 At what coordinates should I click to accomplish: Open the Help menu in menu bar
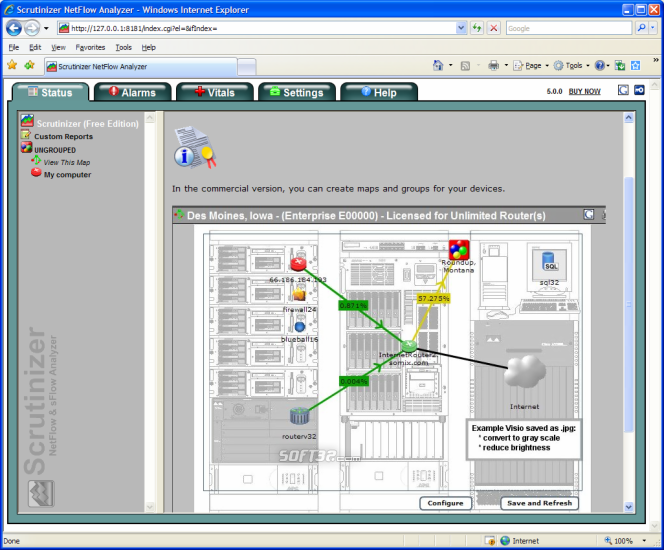(149, 47)
